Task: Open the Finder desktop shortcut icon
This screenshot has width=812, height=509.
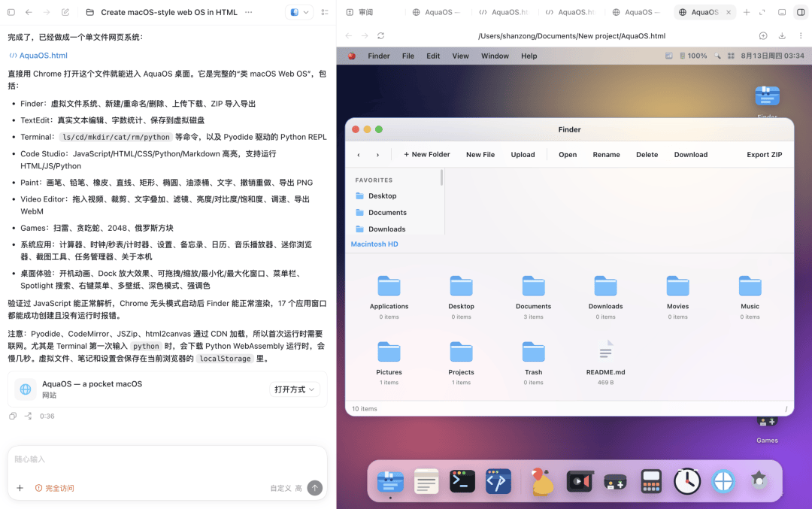Action: click(767, 96)
